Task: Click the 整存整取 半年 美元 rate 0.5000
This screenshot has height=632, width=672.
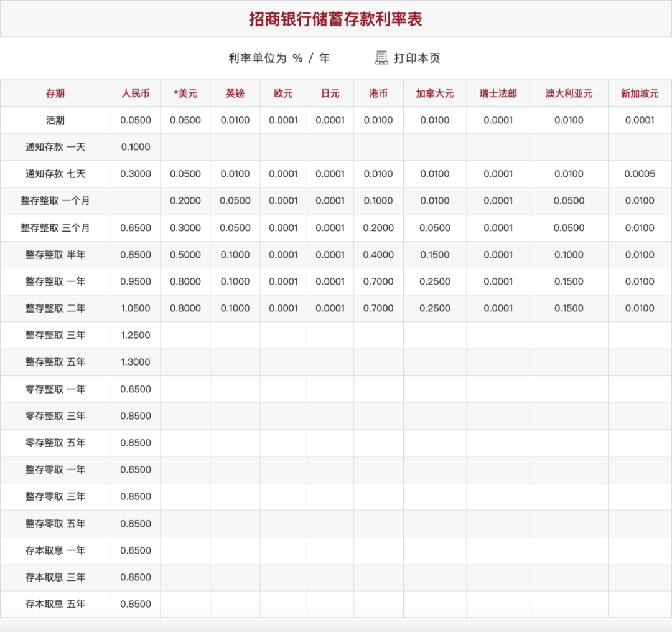Action: (185, 255)
